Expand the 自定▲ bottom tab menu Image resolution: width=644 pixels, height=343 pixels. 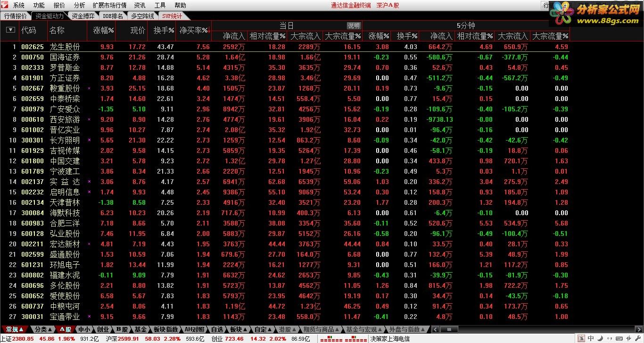[x=263, y=329]
